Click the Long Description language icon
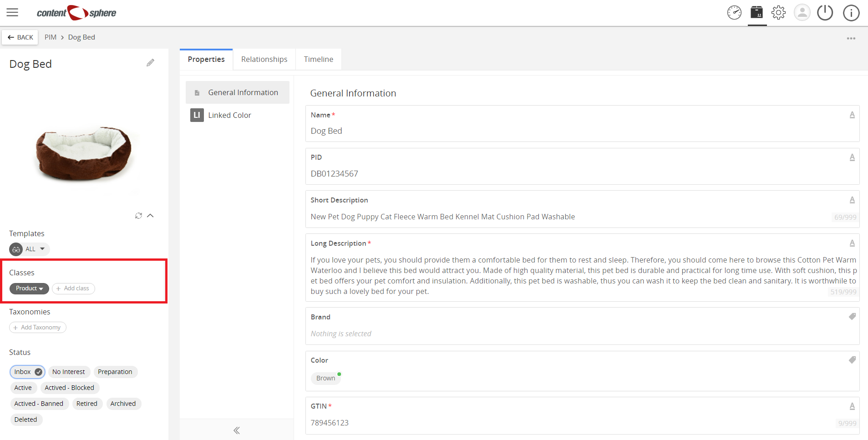868x440 pixels. (x=852, y=243)
